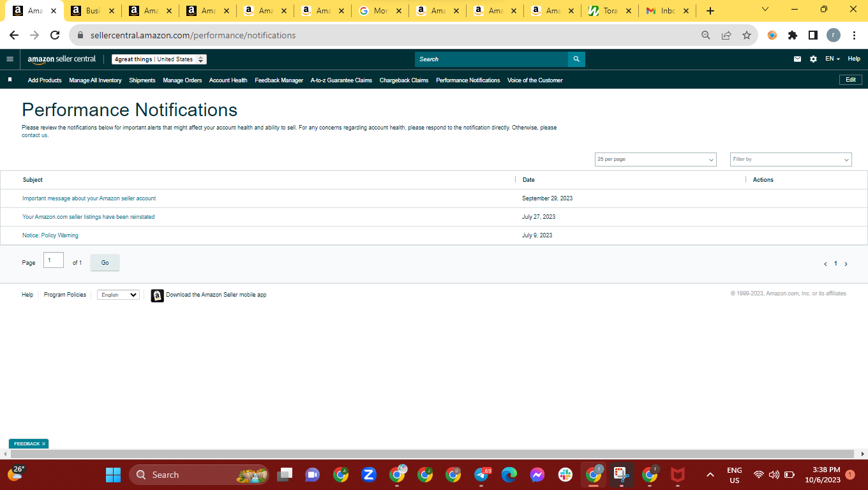Open the English language select in footer
This screenshot has width=868, height=490.
pos(118,295)
